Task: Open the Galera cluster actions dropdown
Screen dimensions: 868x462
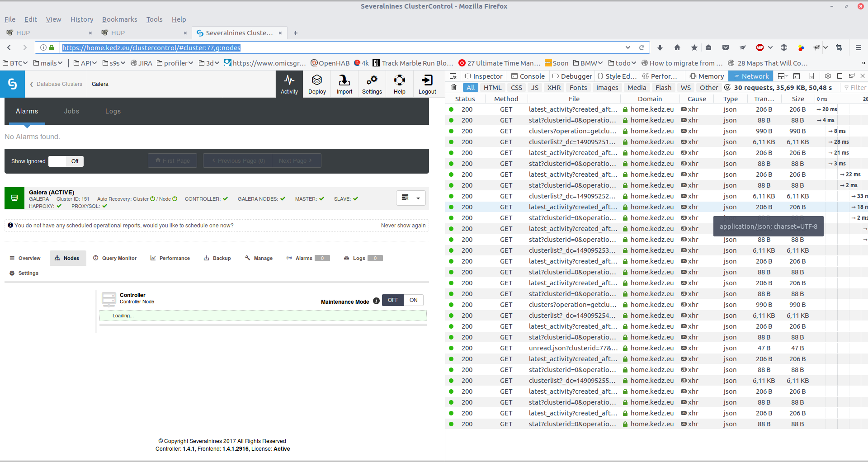Action: 410,198
